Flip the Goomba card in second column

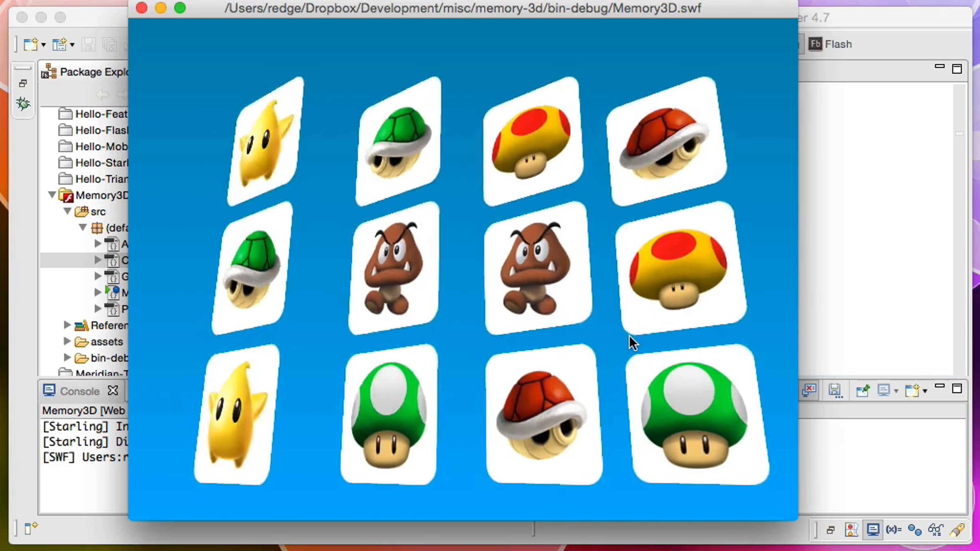pos(393,268)
